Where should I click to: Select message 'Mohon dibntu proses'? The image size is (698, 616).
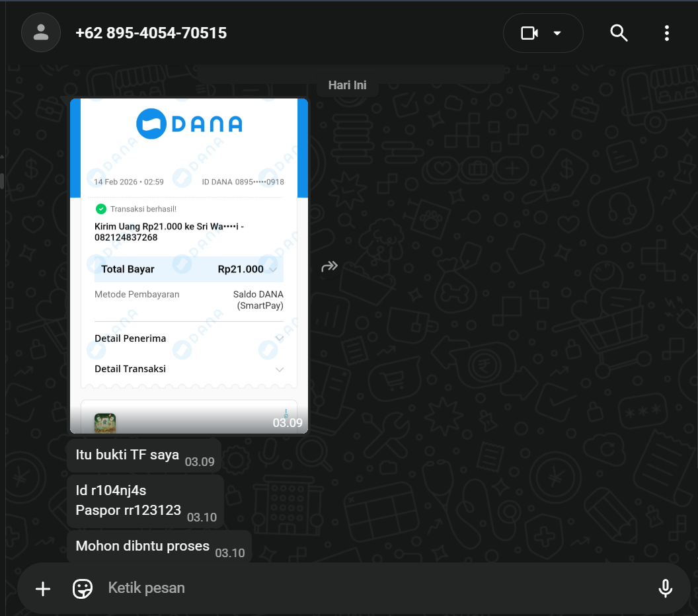click(159, 547)
